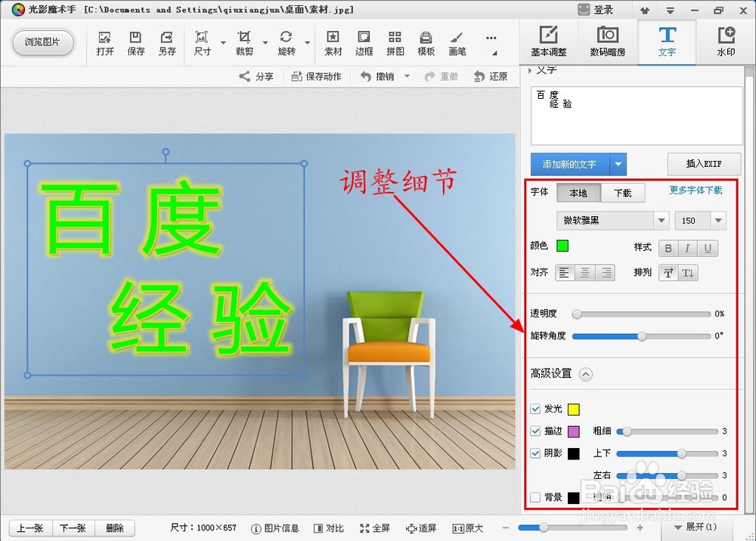Open the 撤销 history dropdown arrow

click(407, 76)
